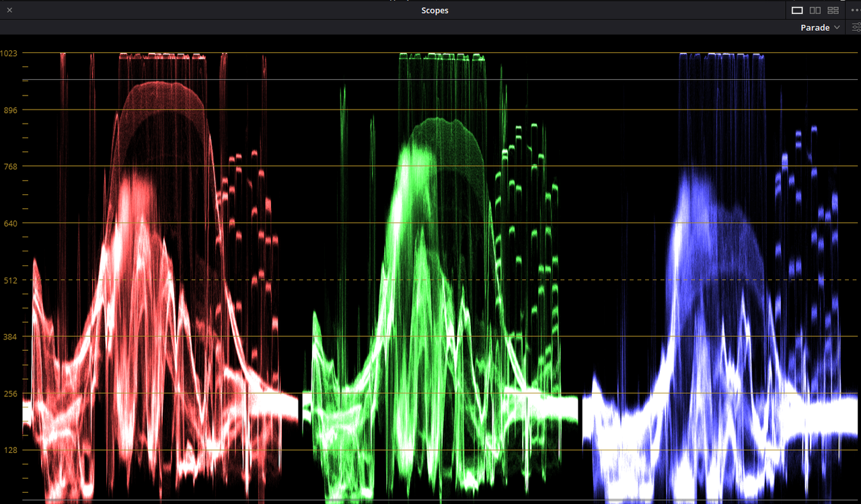Click the 384 scale label
This screenshot has height=504, width=861.
[x=11, y=337]
